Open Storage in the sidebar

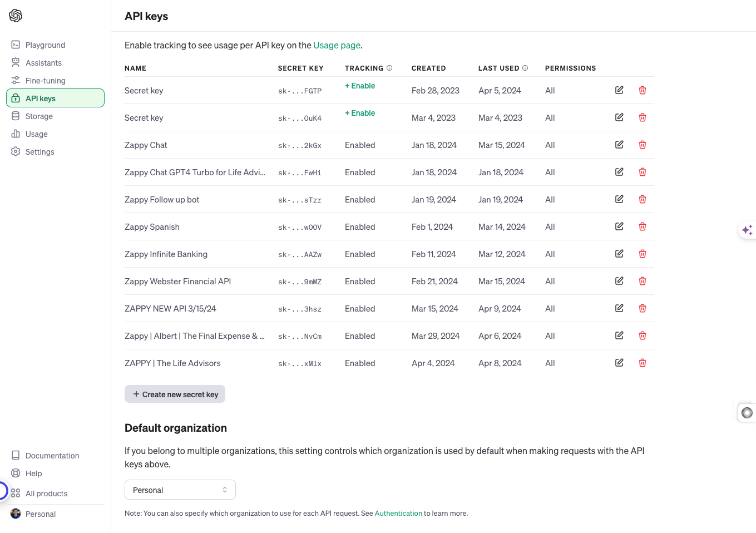(x=55, y=116)
